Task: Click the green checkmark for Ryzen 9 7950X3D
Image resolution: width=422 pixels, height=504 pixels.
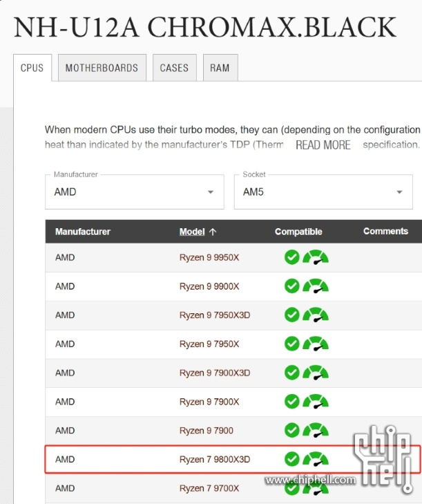Action: [292, 315]
